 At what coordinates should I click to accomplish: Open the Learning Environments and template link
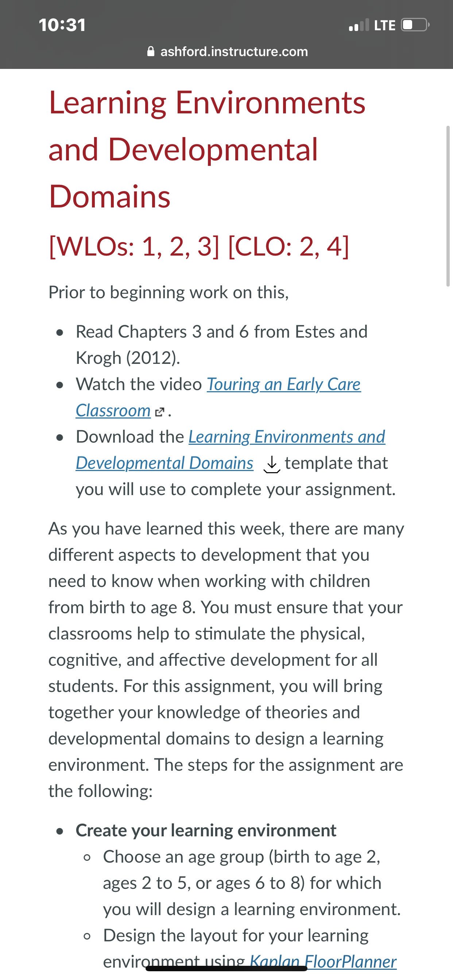point(287,437)
